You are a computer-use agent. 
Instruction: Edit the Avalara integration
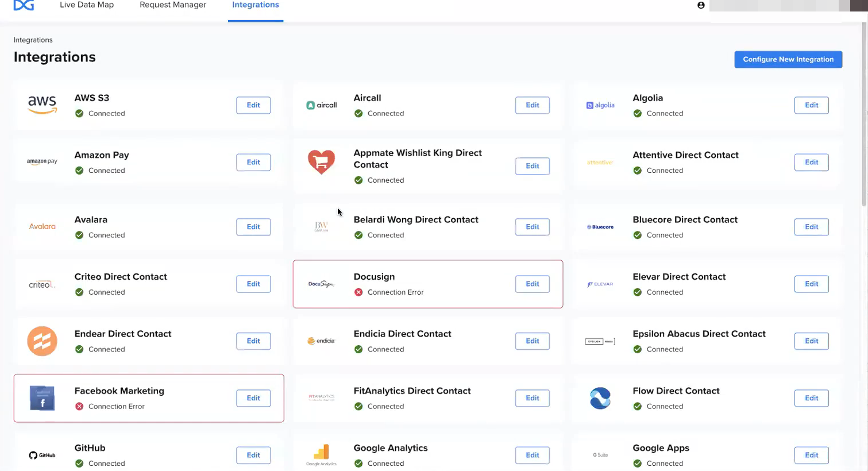[253, 227]
